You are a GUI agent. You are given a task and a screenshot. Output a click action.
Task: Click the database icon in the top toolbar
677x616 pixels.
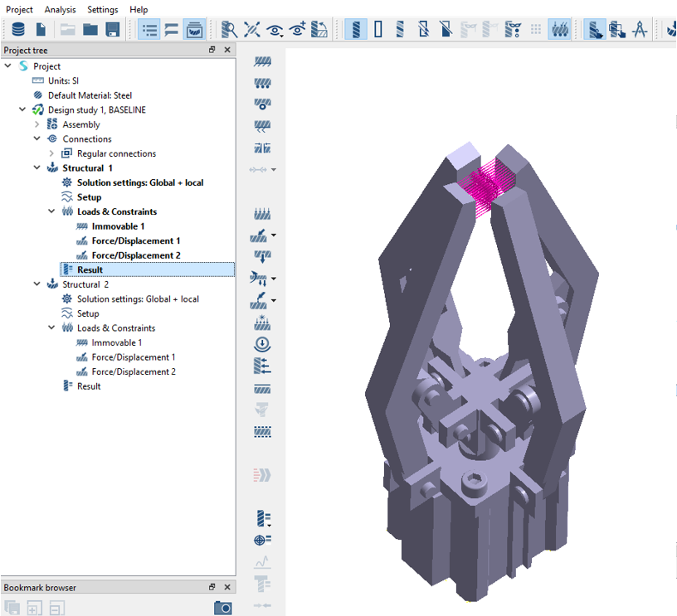pos(17,30)
